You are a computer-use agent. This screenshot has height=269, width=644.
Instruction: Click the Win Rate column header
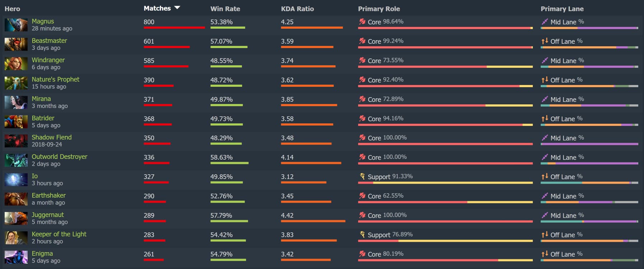(225, 9)
